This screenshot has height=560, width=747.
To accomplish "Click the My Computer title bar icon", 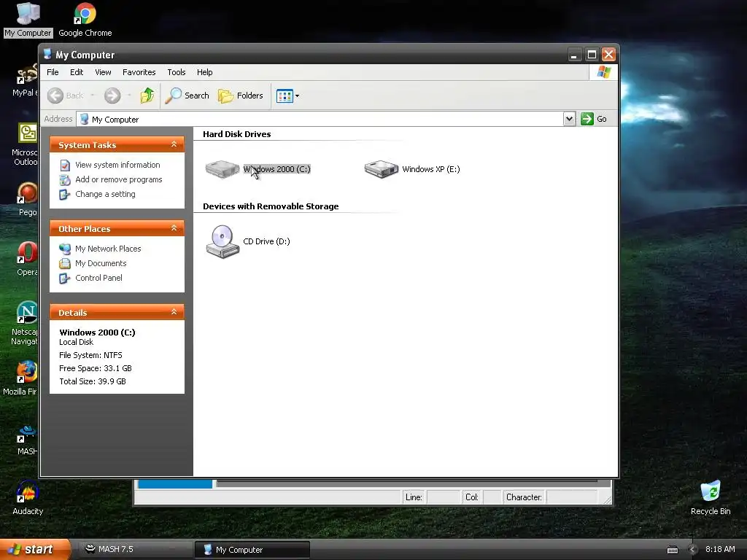I will pos(47,54).
